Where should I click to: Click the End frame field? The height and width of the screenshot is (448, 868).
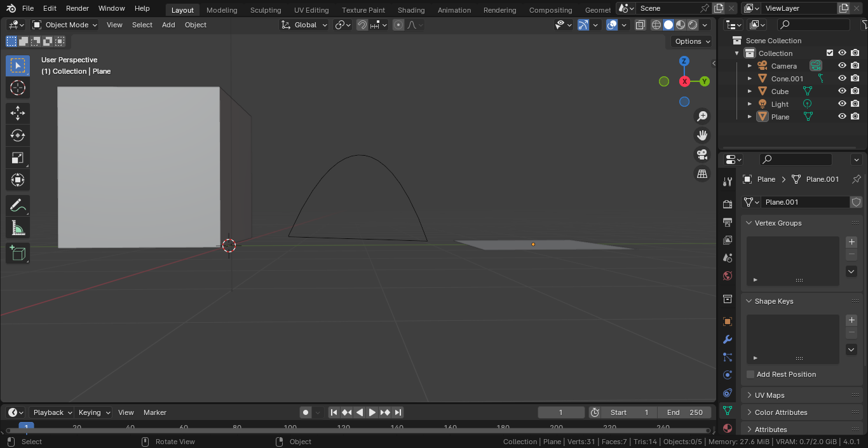tap(685, 412)
